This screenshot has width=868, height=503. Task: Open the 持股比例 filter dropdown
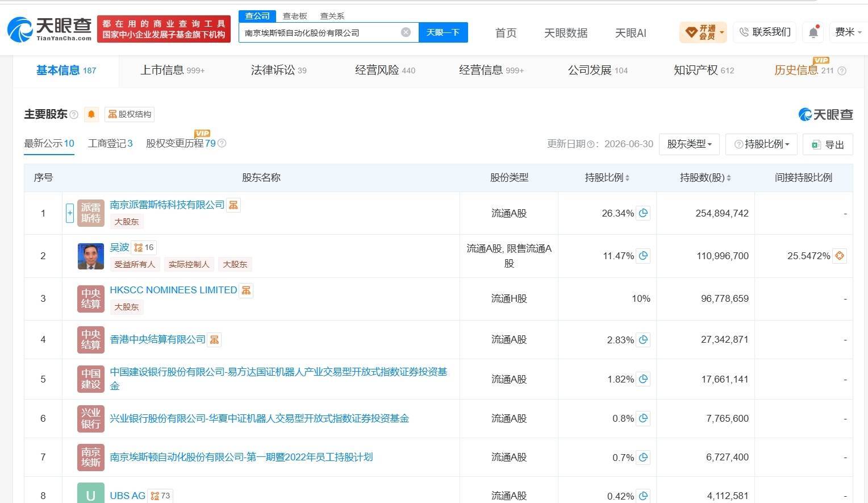pyautogui.click(x=762, y=144)
